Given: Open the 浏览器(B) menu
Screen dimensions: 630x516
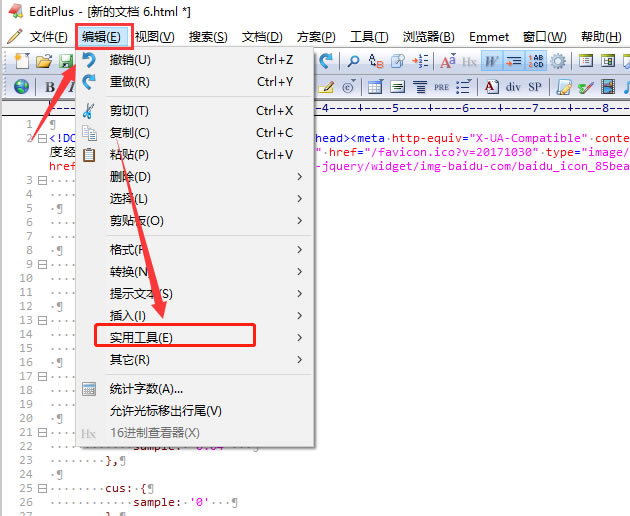Looking at the screenshot, I should [428, 37].
